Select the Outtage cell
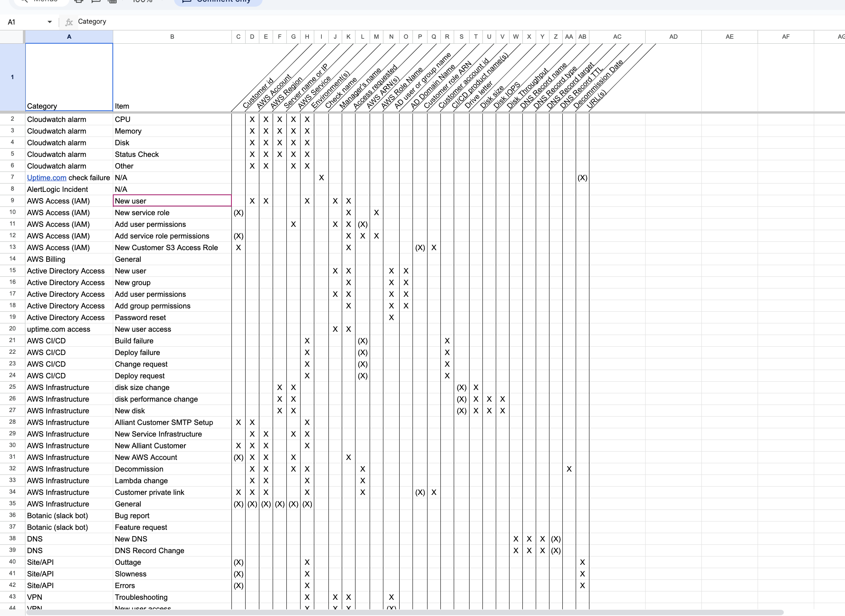This screenshot has height=616, width=845. coord(172,562)
